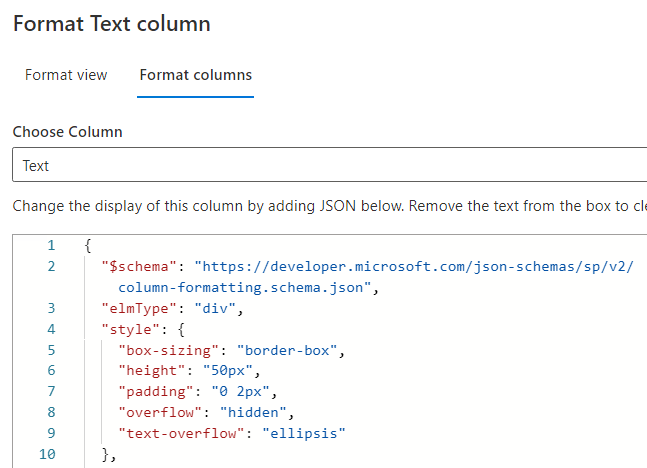Click line number 8 in the editor
The image size is (647, 468).
tap(51, 412)
